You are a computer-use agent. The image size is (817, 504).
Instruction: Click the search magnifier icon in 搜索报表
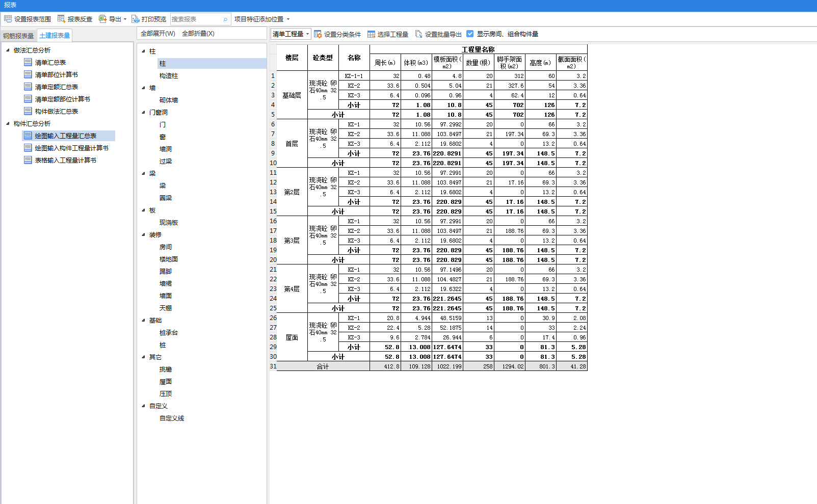(x=225, y=19)
